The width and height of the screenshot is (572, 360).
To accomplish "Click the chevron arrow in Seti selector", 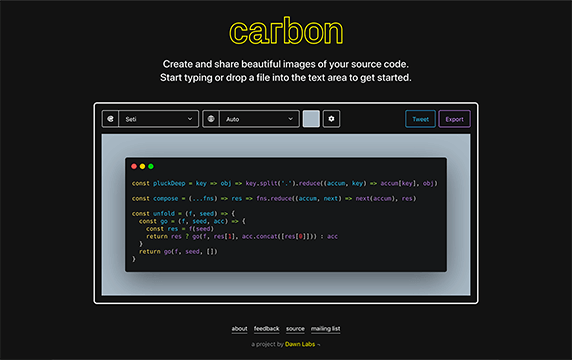I will tap(190, 119).
